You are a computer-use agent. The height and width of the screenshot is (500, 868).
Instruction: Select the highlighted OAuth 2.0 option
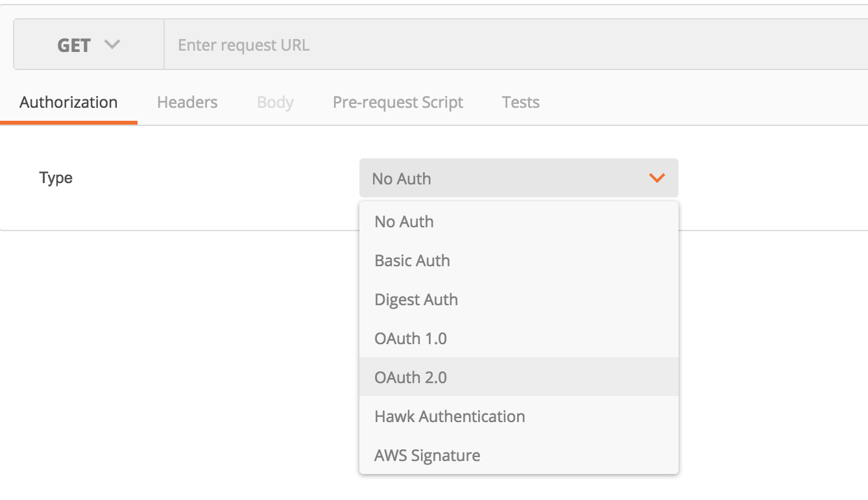click(x=411, y=377)
